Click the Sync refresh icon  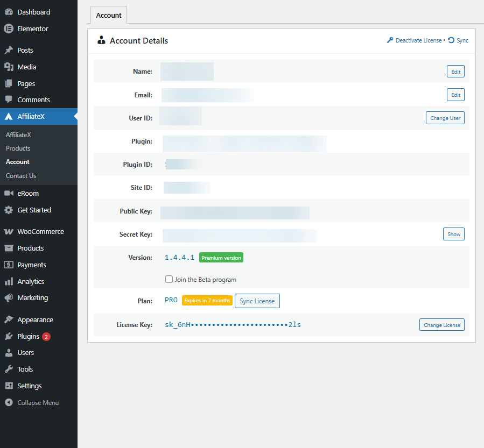pyautogui.click(x=451, y=40)
